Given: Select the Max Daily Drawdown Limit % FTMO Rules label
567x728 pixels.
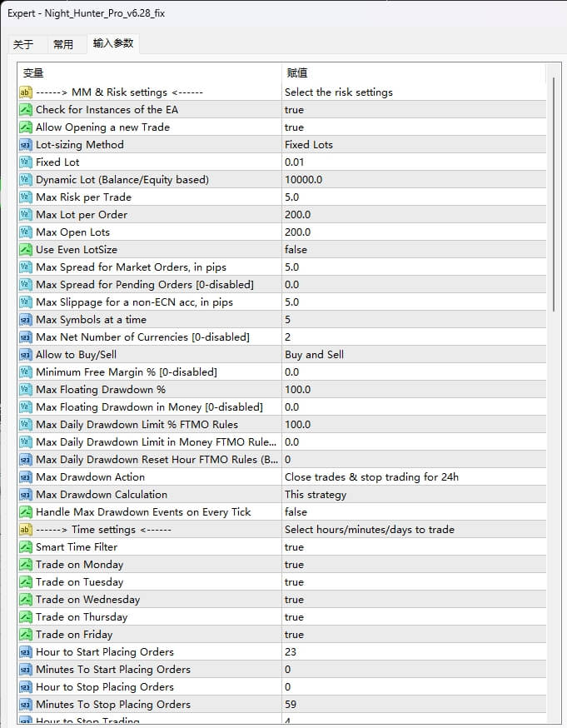Looking at the screenshot, I should pos(137,424).
